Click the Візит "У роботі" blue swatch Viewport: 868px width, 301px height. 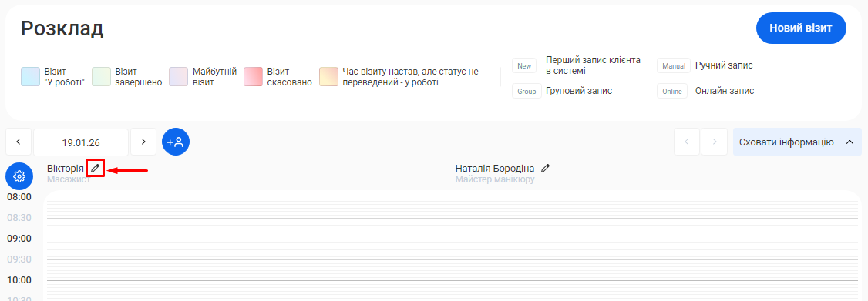(30, 77)
